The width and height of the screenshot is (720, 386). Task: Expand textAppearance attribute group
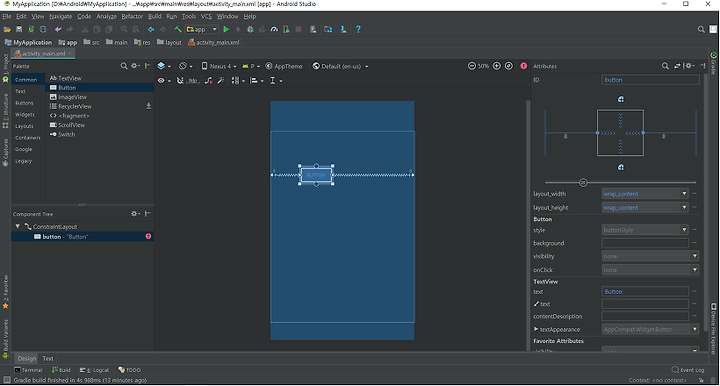pyautogui.click(x=536, y=329)
